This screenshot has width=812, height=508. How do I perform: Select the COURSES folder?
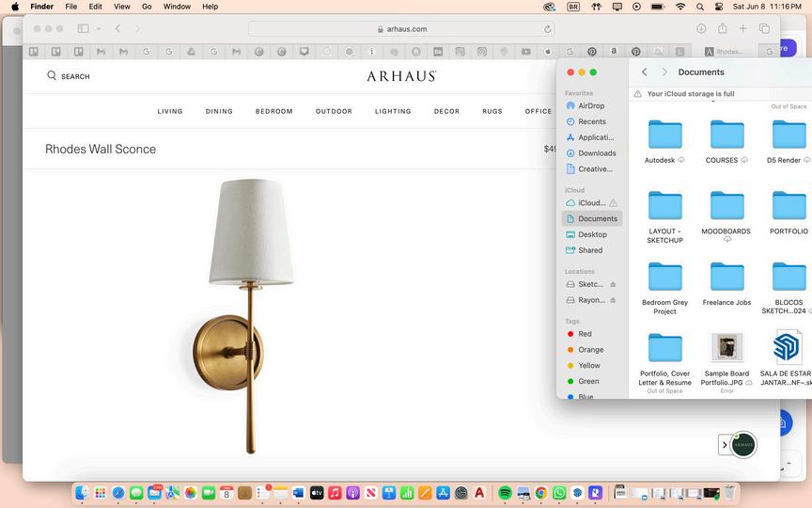coord(727,135)
